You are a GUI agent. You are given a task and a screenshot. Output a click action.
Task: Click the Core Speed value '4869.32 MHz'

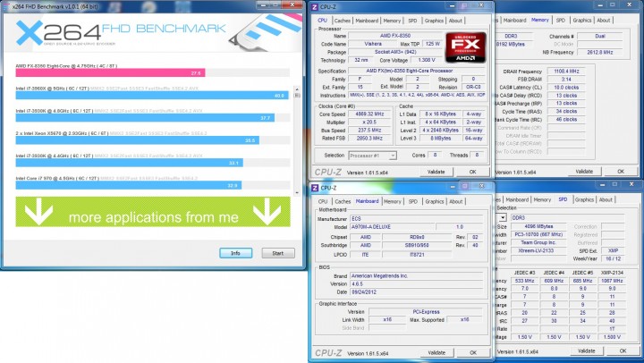pos(369,114)
